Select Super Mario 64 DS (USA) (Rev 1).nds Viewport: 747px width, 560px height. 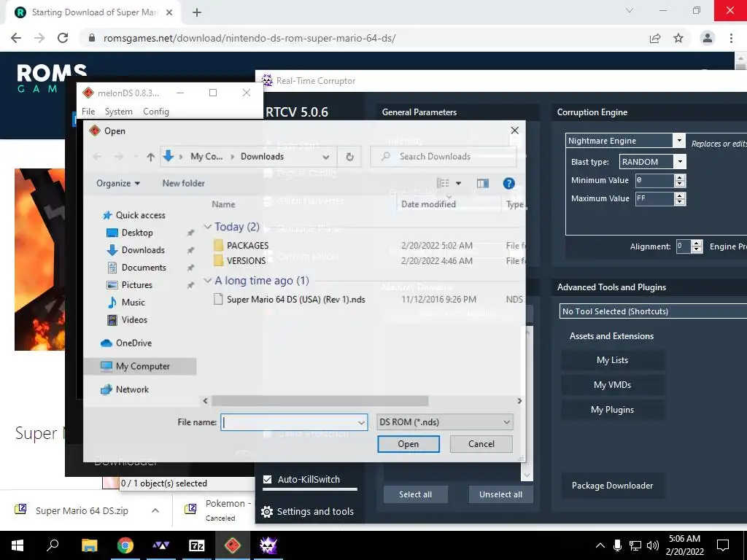click(x=295, y=299)
